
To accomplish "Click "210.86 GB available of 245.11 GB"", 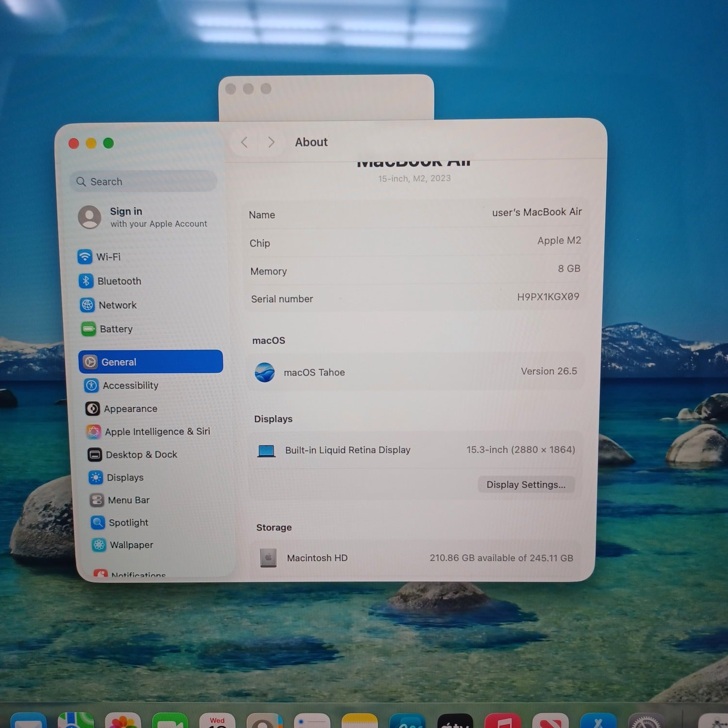I will click(501, 558).
